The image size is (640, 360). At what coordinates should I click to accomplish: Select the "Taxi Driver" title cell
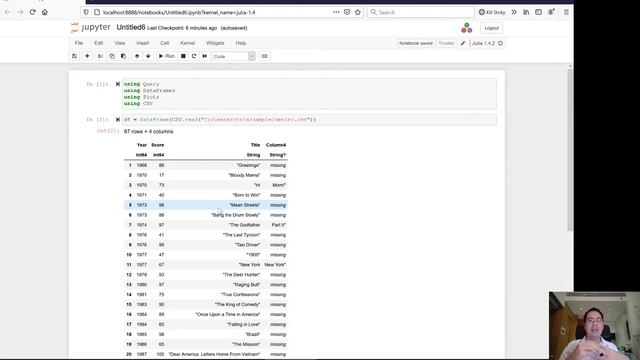(247, 245)
